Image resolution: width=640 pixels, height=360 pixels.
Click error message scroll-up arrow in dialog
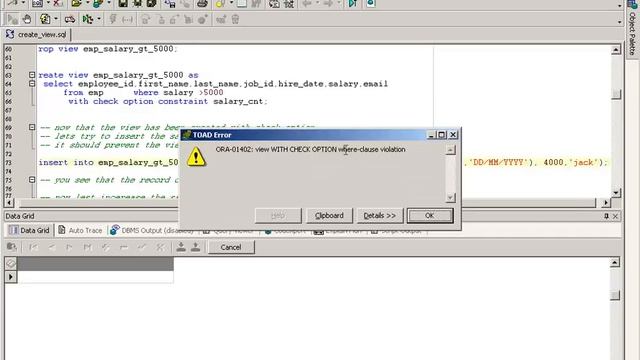(x=450, y=150)
